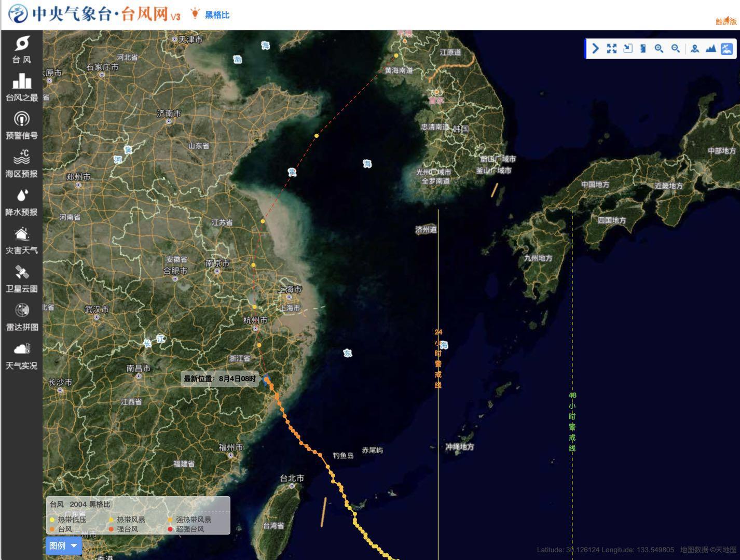Open 降水预报 precipitation forecast
The image size is (740, 560).
[21, 202]
